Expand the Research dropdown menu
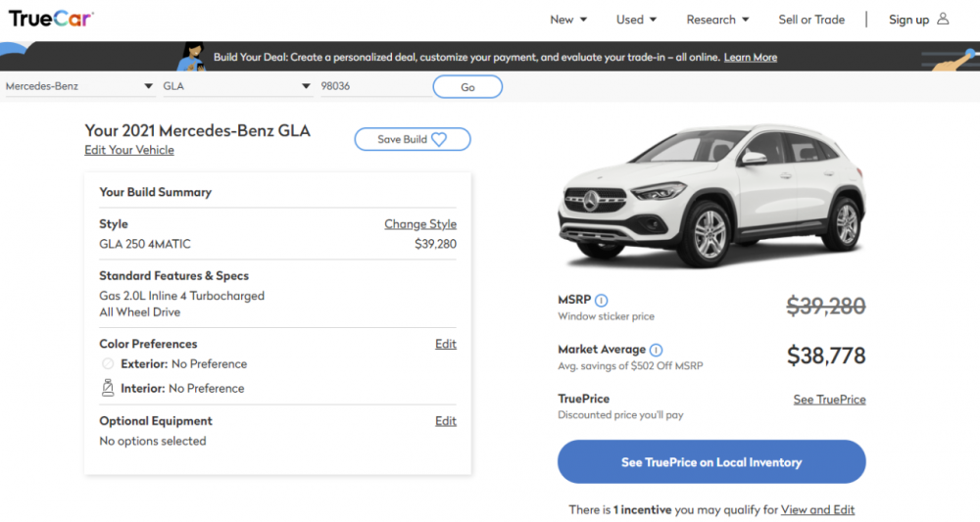 717,20
